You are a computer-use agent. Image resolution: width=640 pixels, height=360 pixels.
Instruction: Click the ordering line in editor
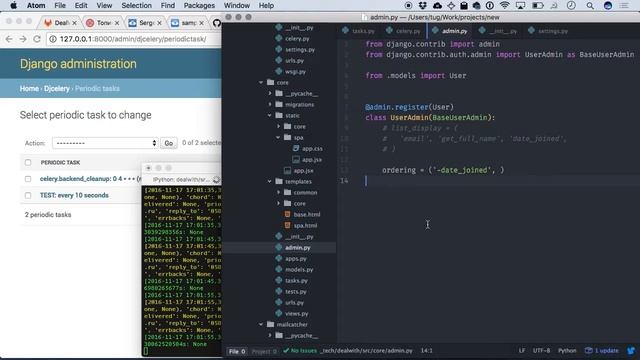coord(443,170)
